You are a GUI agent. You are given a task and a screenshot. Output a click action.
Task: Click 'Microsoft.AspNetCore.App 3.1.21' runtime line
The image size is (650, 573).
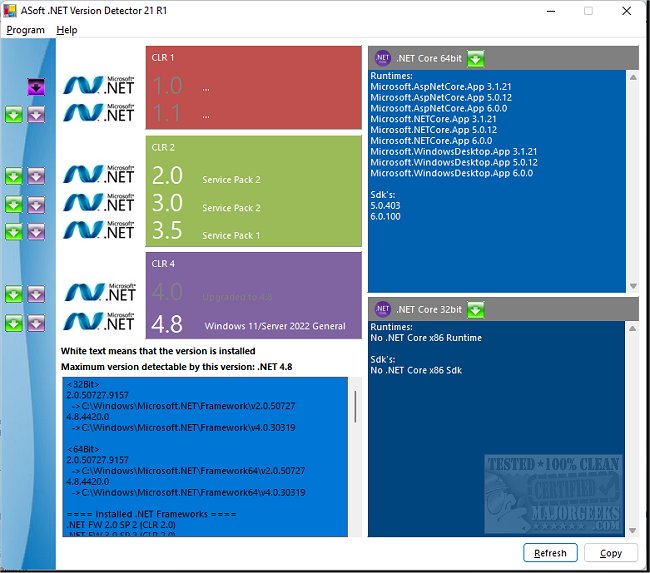(x=441, y=87)
